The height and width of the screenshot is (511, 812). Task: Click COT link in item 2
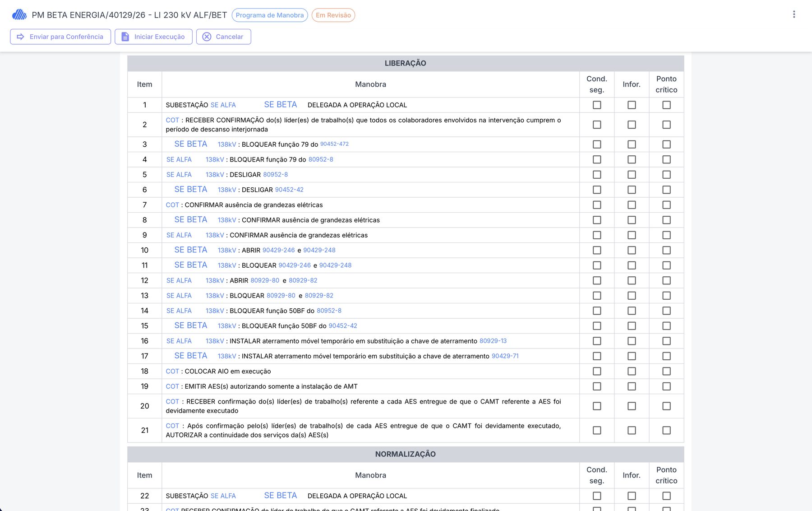[x=172, y=120]
